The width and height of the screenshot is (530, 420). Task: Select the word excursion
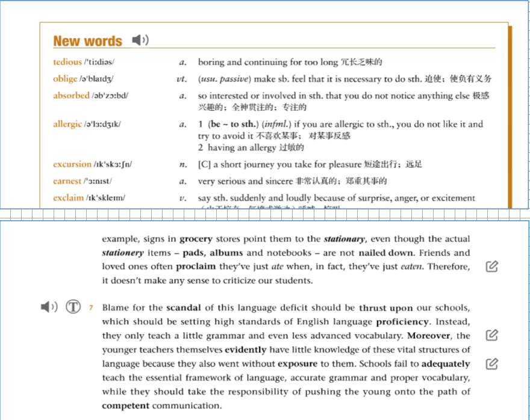pyautogui.click(x=73, y=164)
